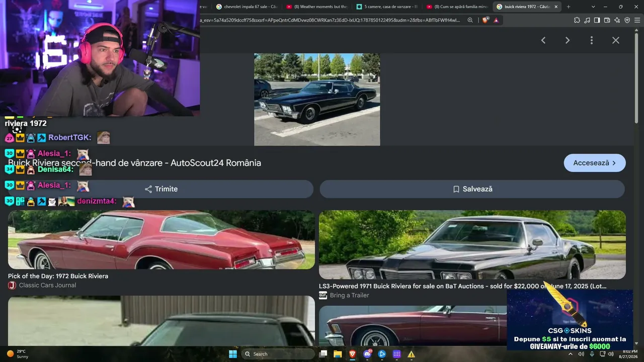Open a new browser tab

(x=569, y=7)
